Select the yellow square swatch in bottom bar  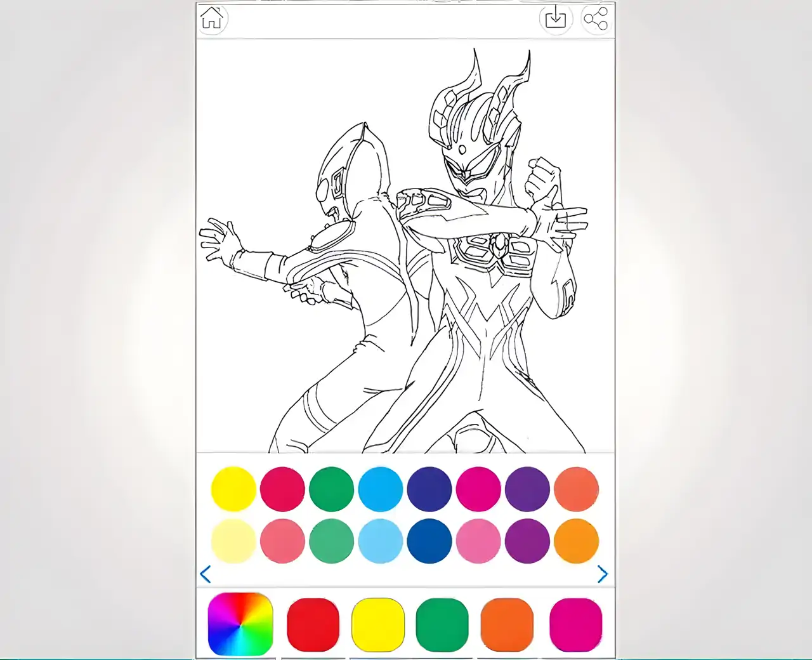[x=377, y=624]
